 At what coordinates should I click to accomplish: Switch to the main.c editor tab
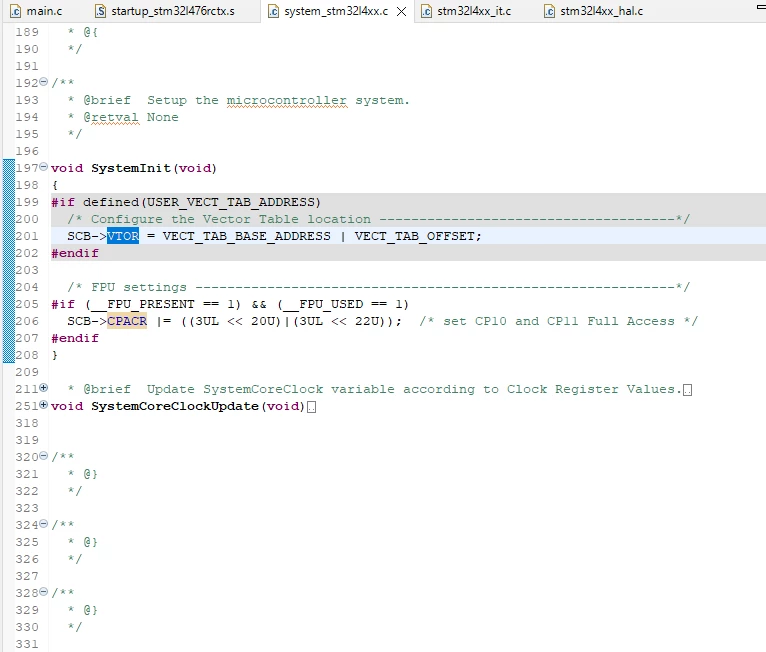(37, 11)
